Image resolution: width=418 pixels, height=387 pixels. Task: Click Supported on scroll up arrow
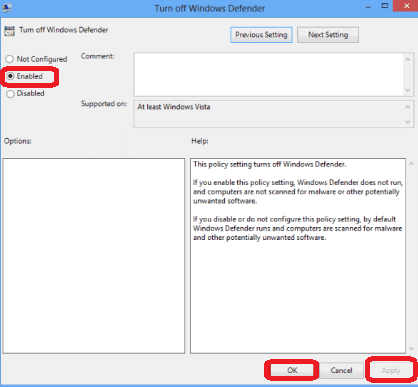pyautogui.click(x=408, y=107)
